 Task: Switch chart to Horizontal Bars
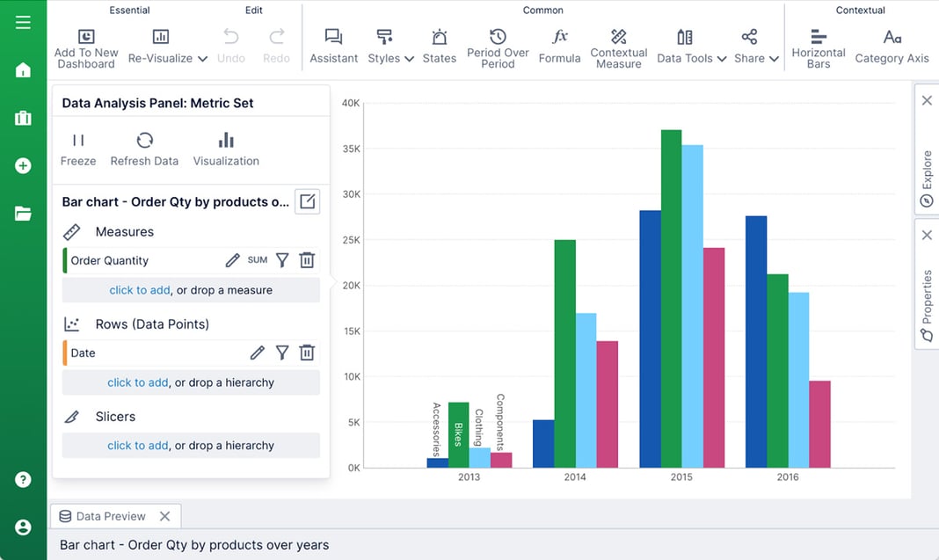817,48
